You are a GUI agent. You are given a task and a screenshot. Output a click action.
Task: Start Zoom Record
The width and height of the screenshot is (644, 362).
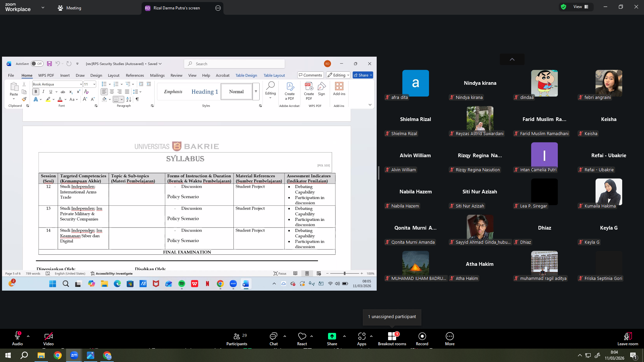coord(422,339)
